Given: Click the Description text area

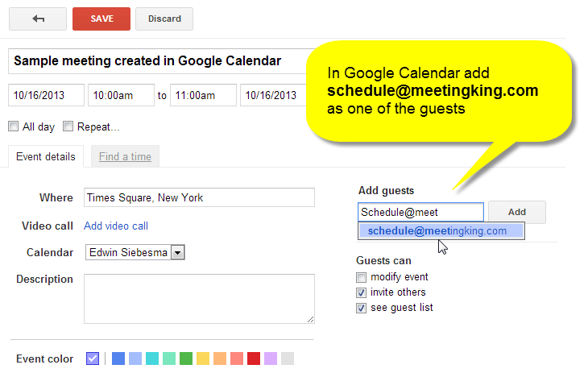Looking at the screenshot, I should point(199,299).
